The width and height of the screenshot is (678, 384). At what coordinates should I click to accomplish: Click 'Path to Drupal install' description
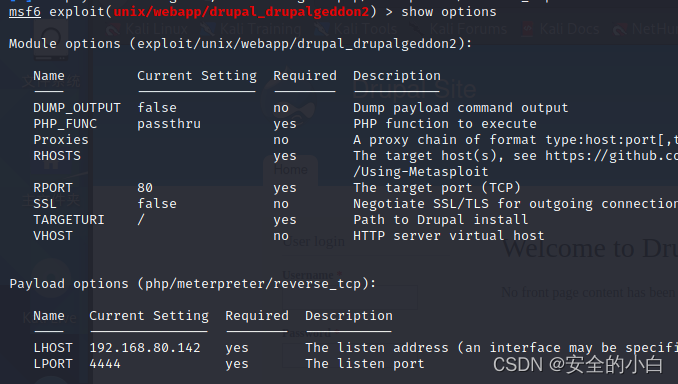coord(441,220)
